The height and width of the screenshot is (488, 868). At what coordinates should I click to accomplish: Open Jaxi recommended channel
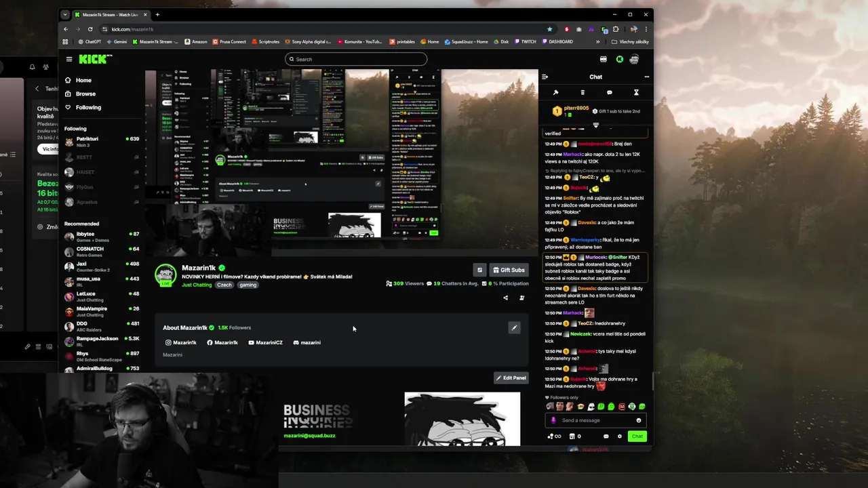pyautogui.click(x=102, y=266)
